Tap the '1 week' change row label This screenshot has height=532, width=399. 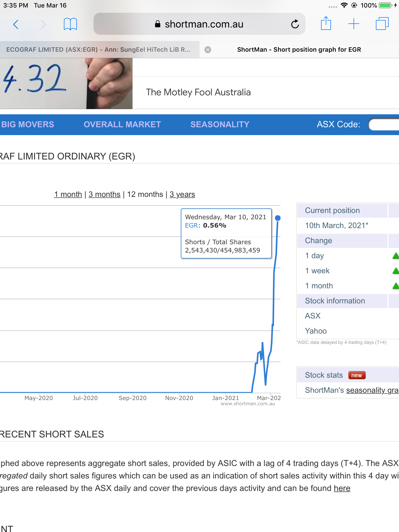point(317,271)
